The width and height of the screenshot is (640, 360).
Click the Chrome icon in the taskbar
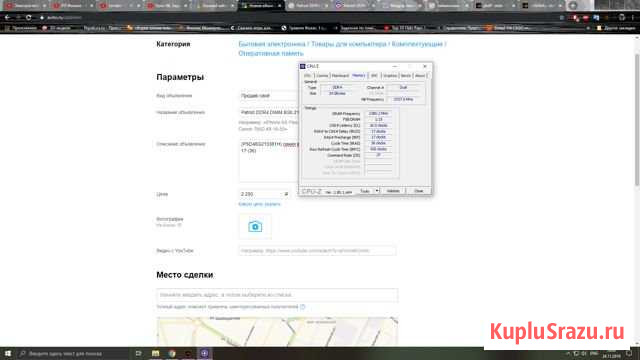tap(172, 353)
